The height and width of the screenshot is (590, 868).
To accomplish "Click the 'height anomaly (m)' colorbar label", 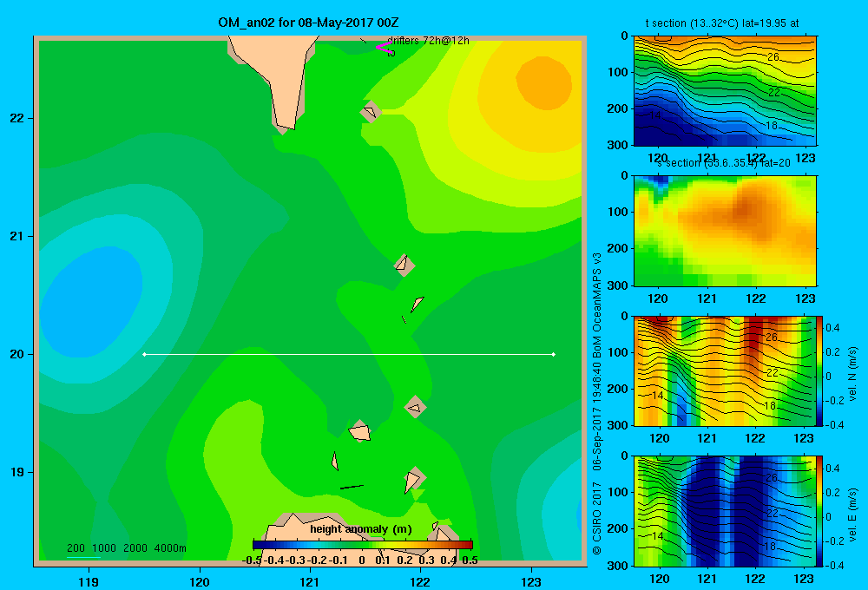I will pyautogui.click(x=361, y=529).
